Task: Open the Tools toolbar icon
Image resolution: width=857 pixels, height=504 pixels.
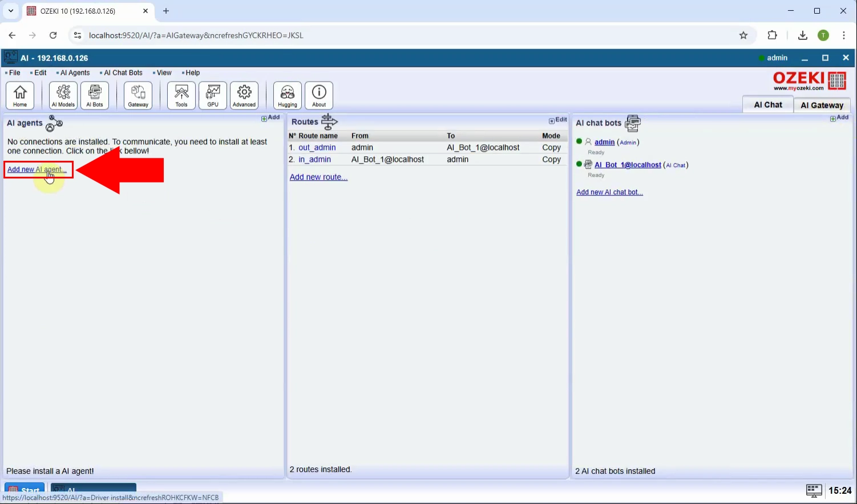Action: (181, 95)
